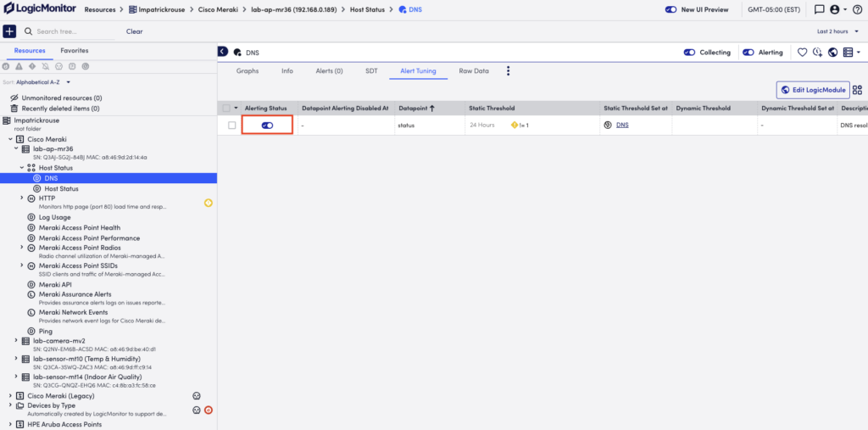Toggle Alerting Status for status datapoint
Screen dimensions: 868x430
[x=267, y=126]
